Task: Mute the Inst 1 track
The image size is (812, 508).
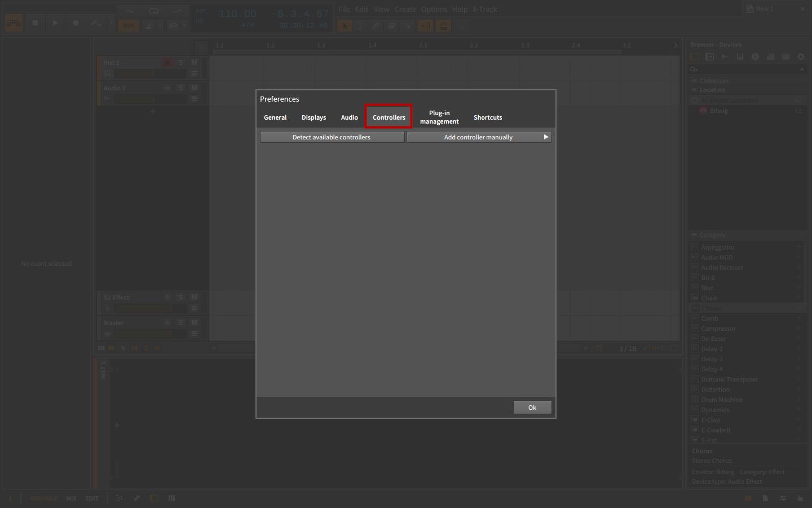Action: (x=194, y=63)
